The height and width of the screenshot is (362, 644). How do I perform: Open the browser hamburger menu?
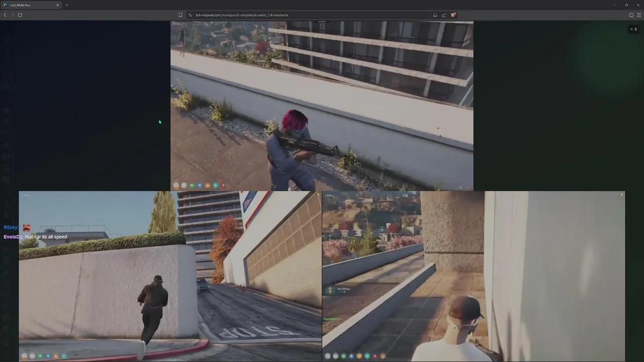coord(639,15)
